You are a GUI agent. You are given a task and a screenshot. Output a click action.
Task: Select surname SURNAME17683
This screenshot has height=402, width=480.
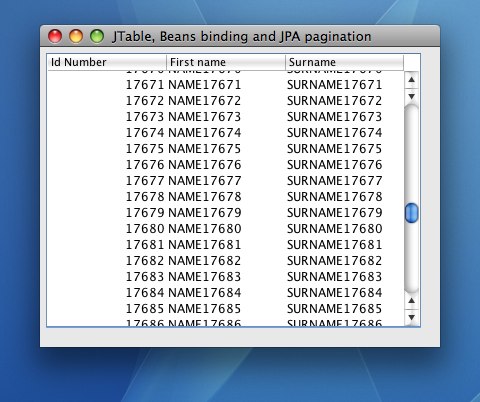(x=345, y=277)
